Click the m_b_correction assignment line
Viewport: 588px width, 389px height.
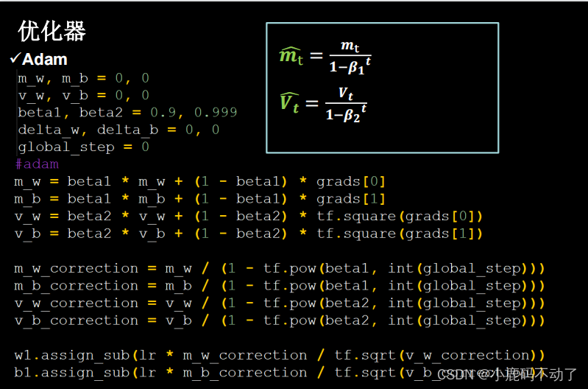click(x=280, y=286)
